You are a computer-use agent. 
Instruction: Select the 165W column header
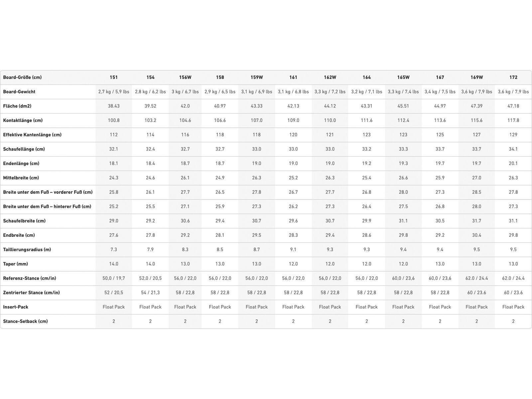point(403,77)
